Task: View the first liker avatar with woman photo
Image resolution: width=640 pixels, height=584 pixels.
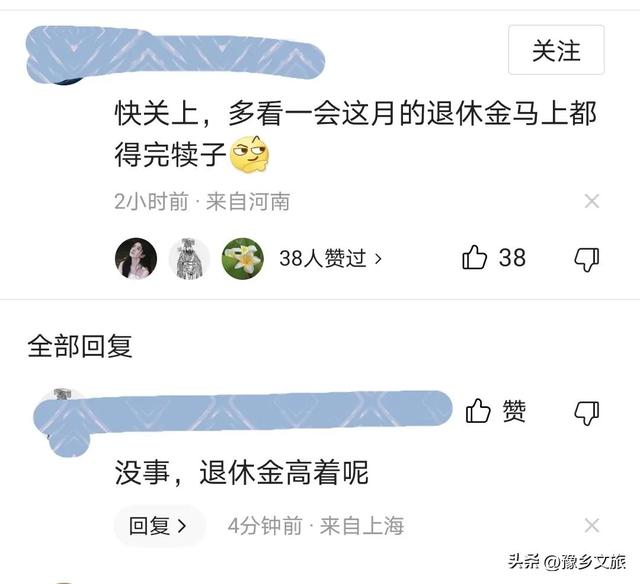Action: click(x=136, y=259)
